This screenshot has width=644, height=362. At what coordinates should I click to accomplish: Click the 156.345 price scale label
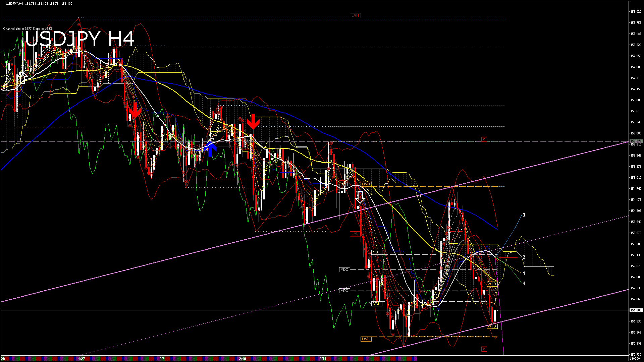point(636,122)
